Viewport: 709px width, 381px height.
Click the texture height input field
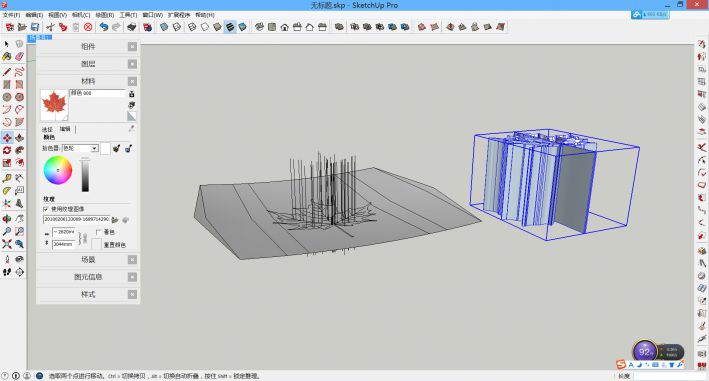pyautogui.click(x=63, y=244)
